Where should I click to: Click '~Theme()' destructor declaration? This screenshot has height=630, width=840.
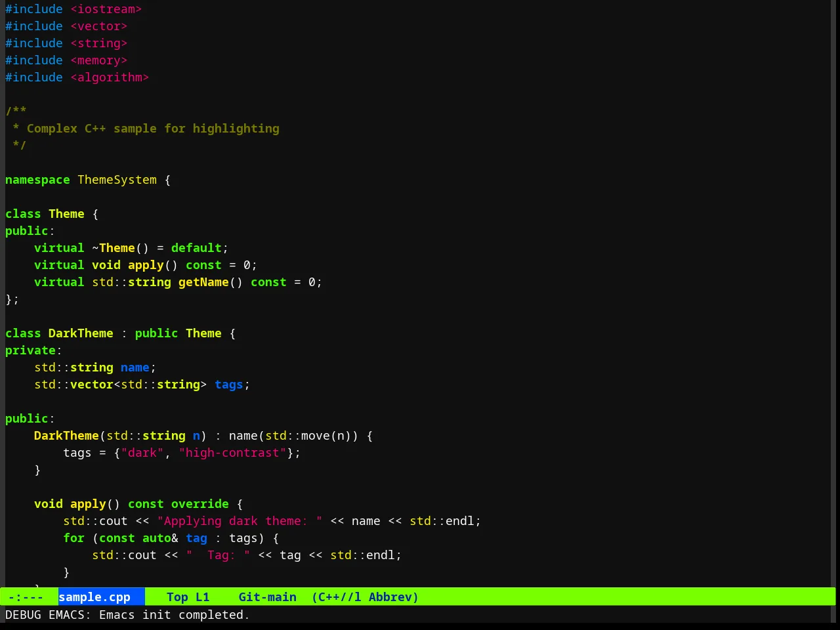(x=120, y=248)
